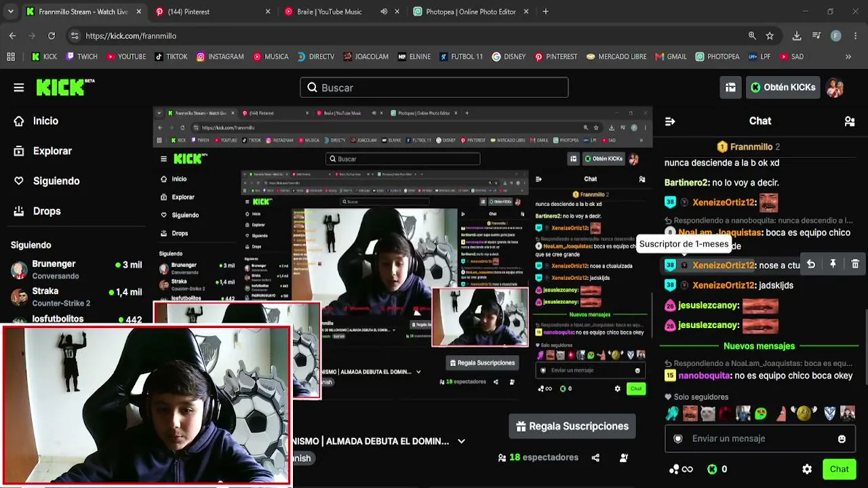Screen dimensions: 868x488
Task: Pin the XeneizeOrtiz12 'nose a ctu' message
Action: click(x=833, y=264)
